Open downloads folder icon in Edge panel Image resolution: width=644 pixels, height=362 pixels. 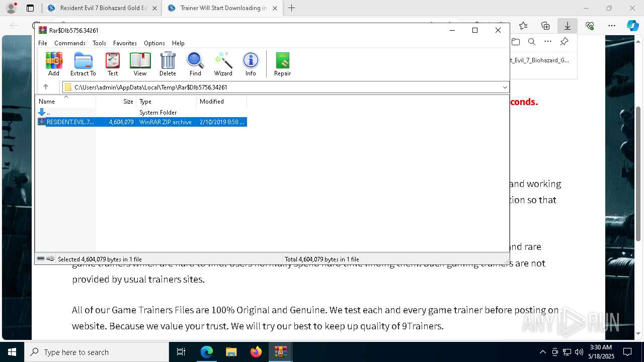[x=516, y=42]
